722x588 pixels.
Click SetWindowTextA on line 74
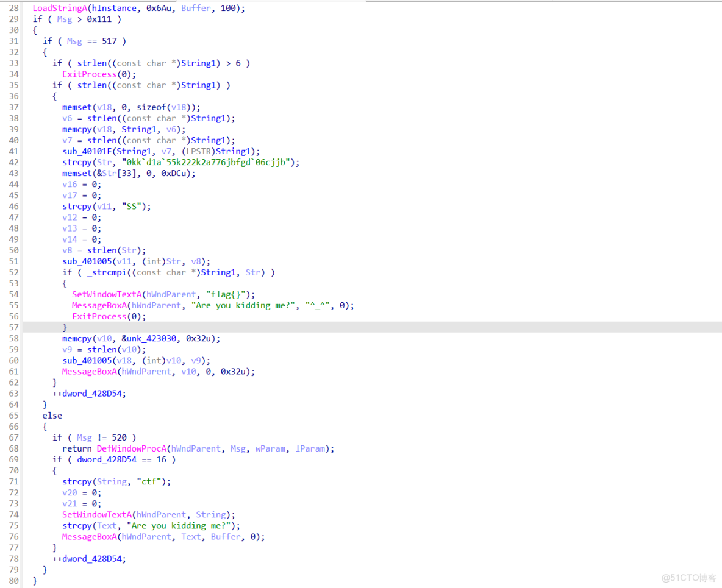pyautogui.click(x=97, y=515)
